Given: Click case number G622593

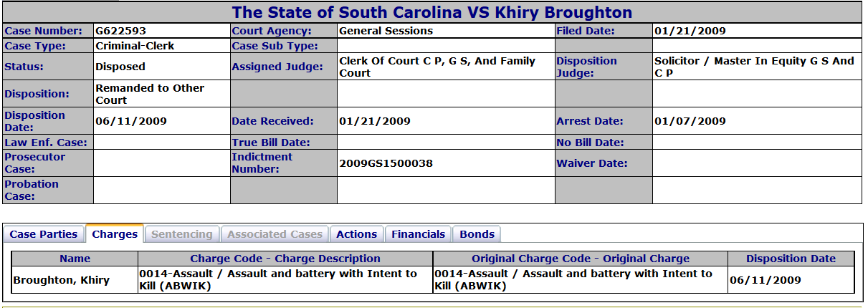Looking at the screenshot, I should [x=121, y=31].
